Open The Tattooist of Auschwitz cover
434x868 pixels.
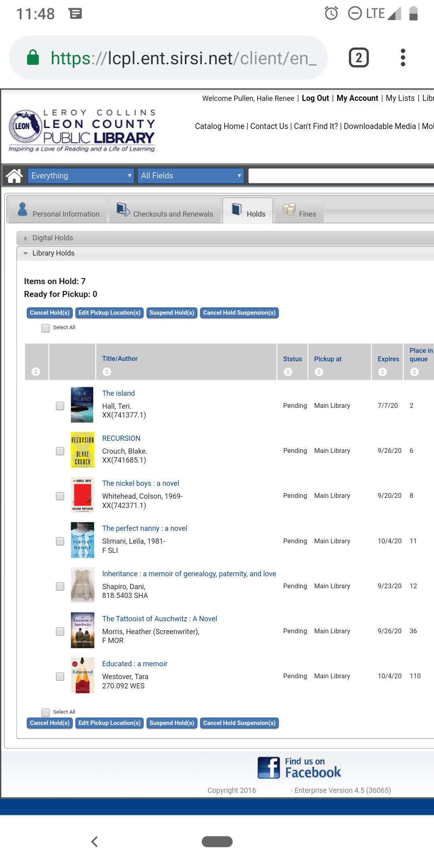[x=82, y=630]
